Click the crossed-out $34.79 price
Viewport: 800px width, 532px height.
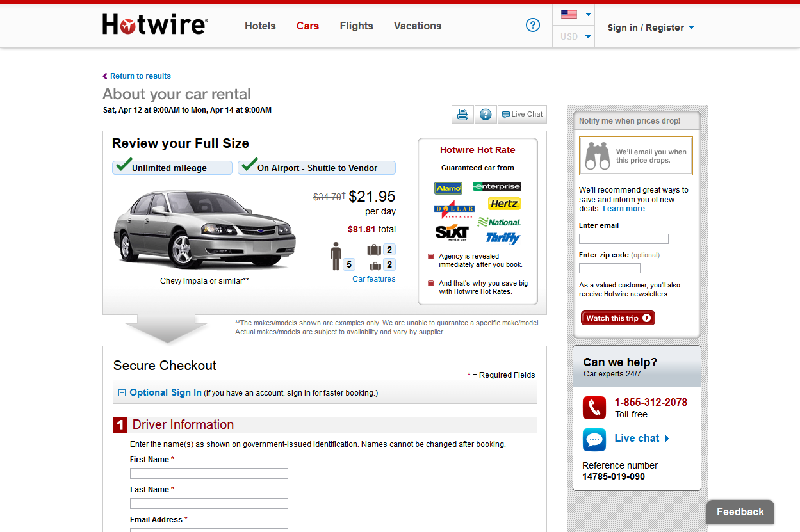(328, 197)
